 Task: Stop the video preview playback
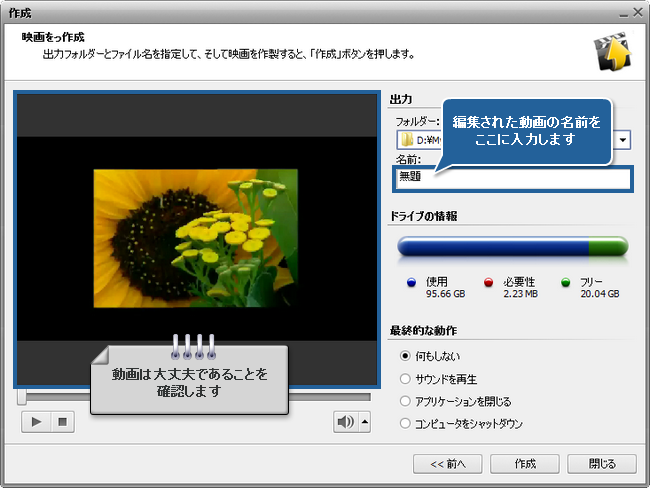tap(63, 422)
